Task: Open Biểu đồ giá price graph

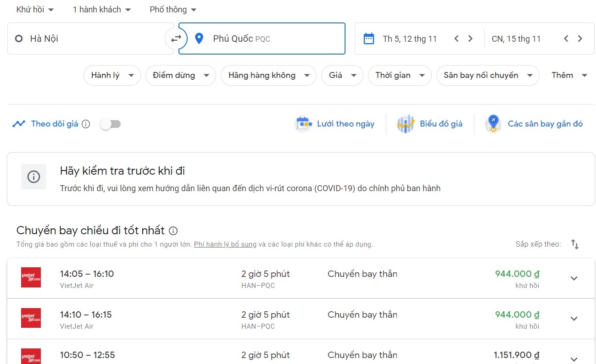Action: click(430, 124)
